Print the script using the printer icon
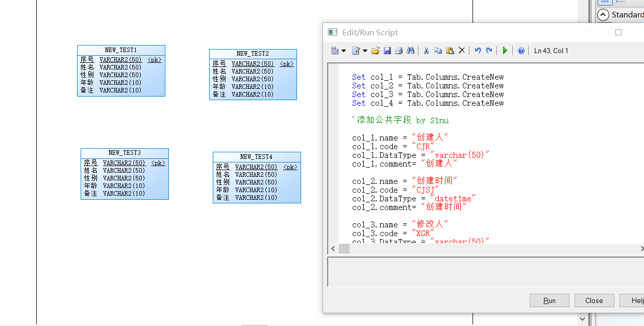The width and height of the screenshot is (644, 326). (399, 50)
